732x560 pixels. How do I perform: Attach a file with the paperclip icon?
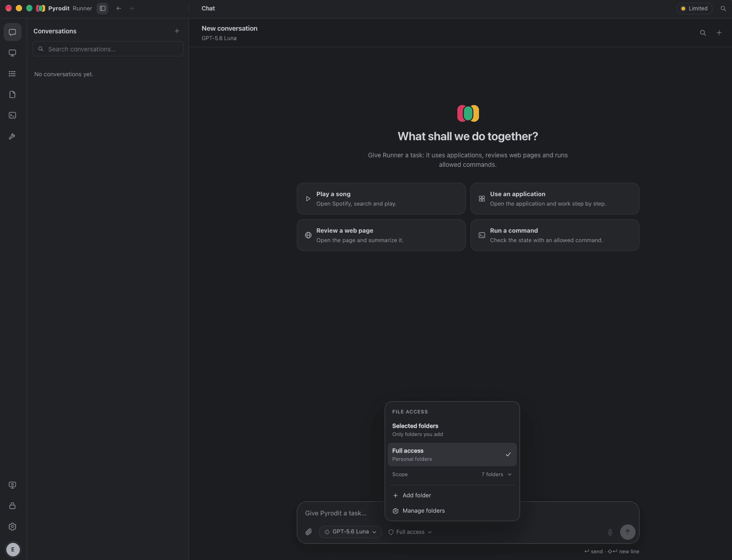click(x=308, y=532)
